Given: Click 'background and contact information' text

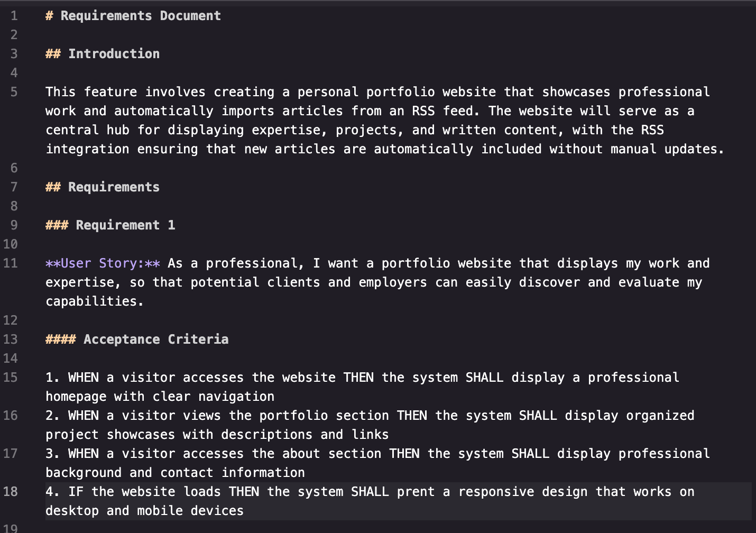Looking at the screenshot, I should click(174, 473).
